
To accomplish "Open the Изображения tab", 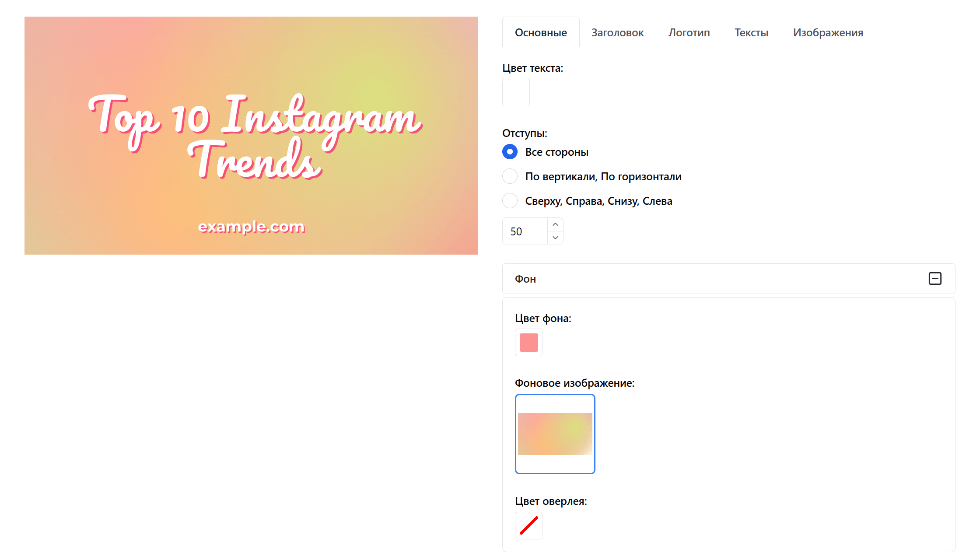I will tap(828, 33).
